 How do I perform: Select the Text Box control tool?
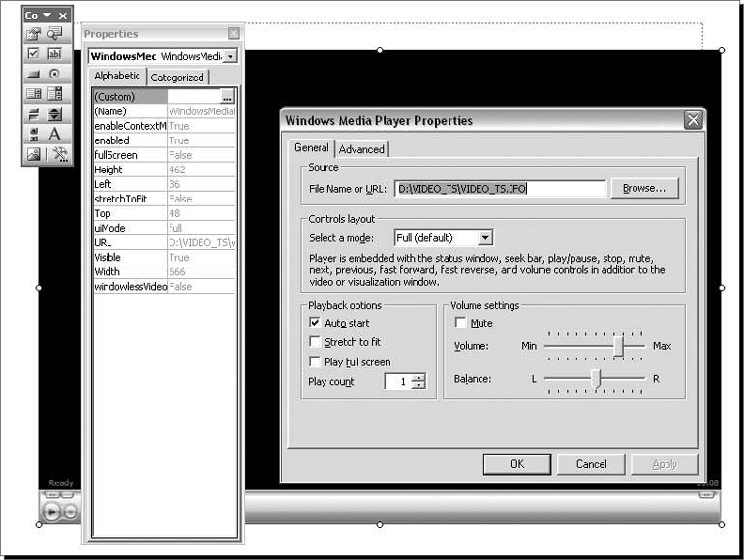point(54,53)
